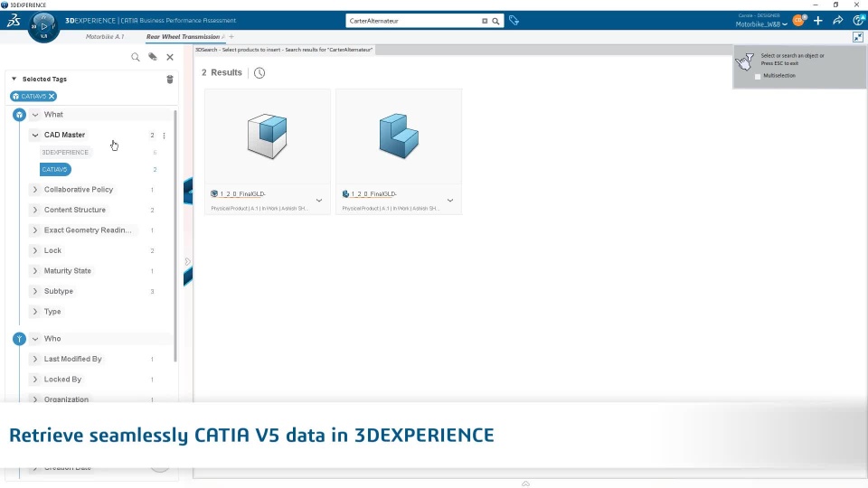The height and width of the screenshot is (488, 868).
Task: Expand the Lock group
Action: (35, 250)
